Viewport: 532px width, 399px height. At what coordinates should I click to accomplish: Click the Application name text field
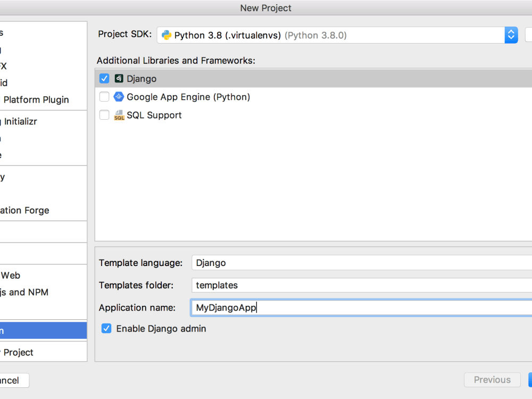[362, 307]
